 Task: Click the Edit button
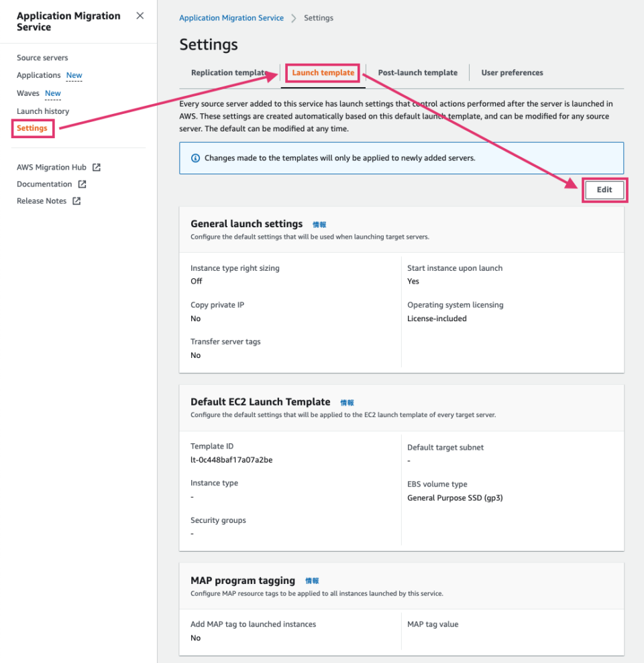click(604, 190)
